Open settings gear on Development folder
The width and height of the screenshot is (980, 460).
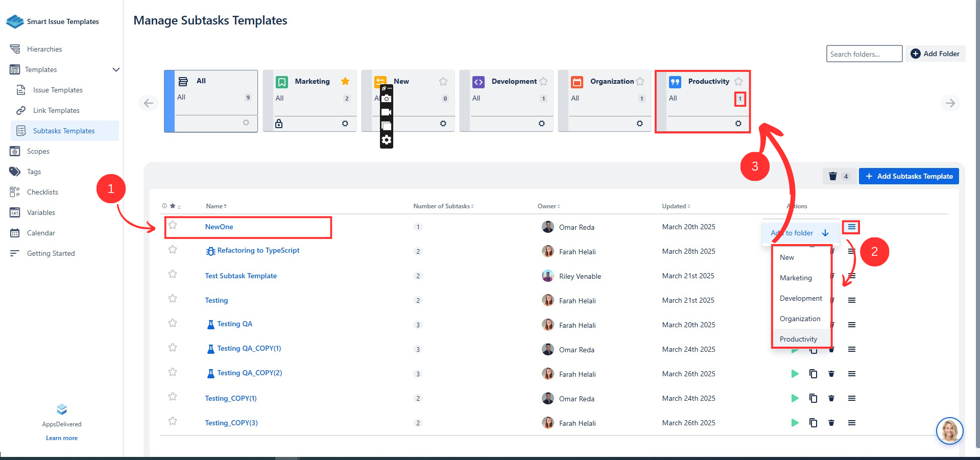pyautogui.click(x=541, y=124)
